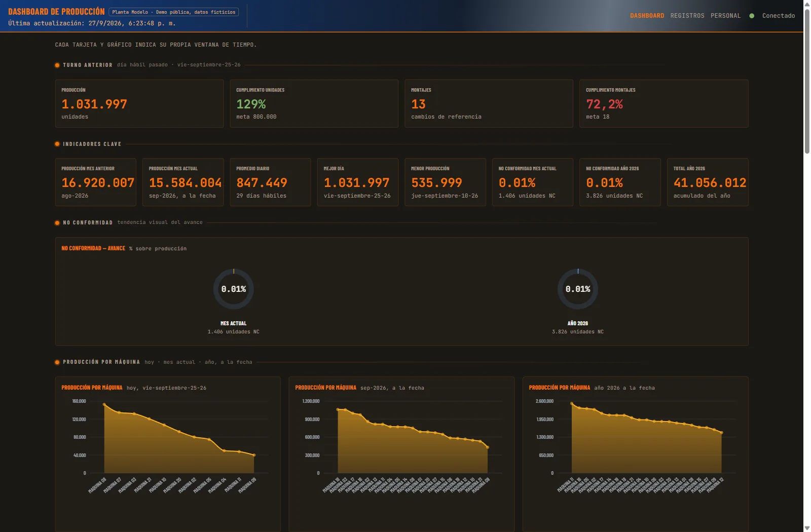Click the meta 18 label
Screen dimensions: 811x532
[x=598, y=117]
